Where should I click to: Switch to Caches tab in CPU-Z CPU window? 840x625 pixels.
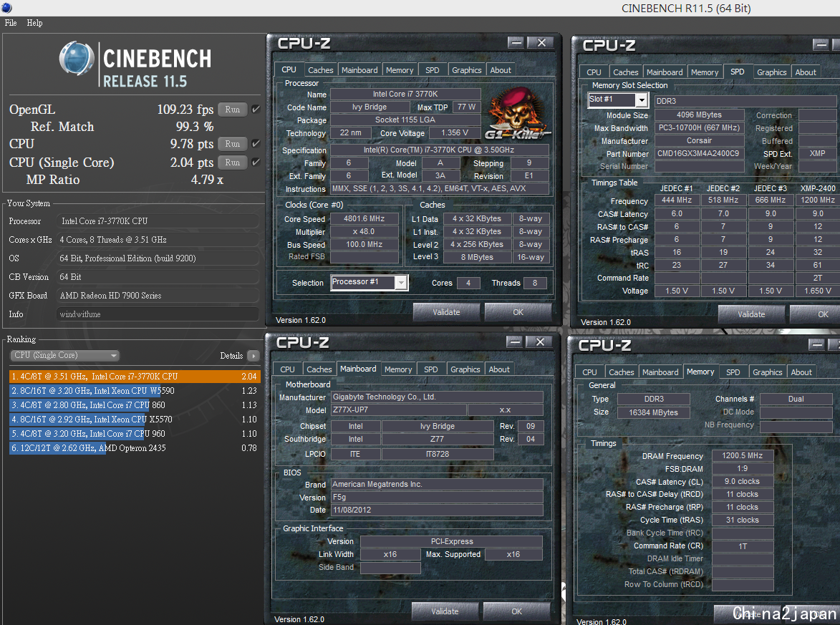[x=320, y=70]
